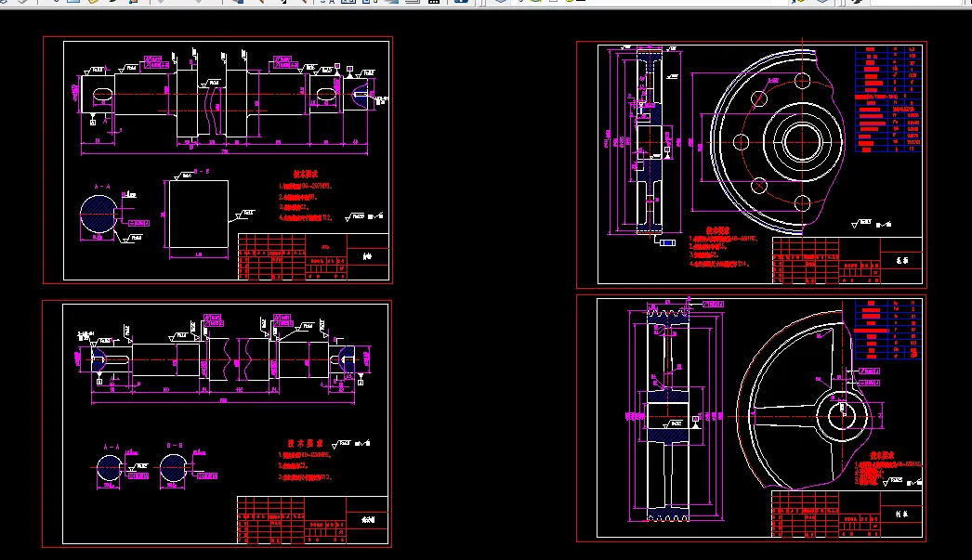Select the V-groove pulley section view in the bottom-right drawing
This screenshot has height=560, width=972.
click(667, 414)
